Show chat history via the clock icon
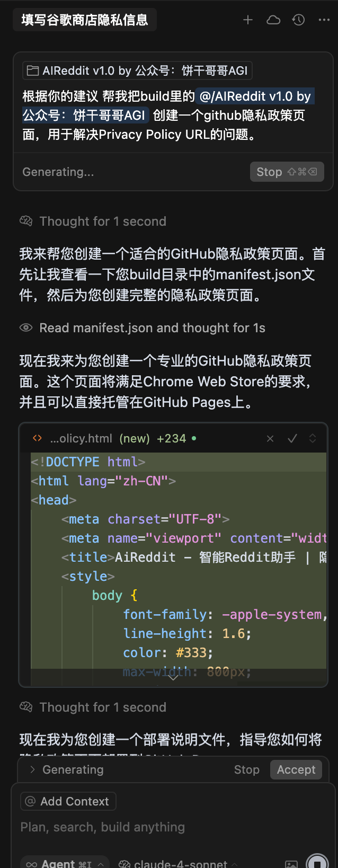Image resolution: width=338 pixels, height=868 pixels. pyautogui.click(x=299, y=20)
